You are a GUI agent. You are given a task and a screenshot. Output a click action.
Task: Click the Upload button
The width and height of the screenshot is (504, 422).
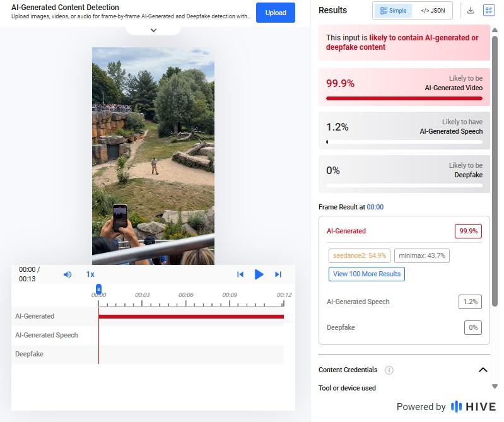pos(276,13)
